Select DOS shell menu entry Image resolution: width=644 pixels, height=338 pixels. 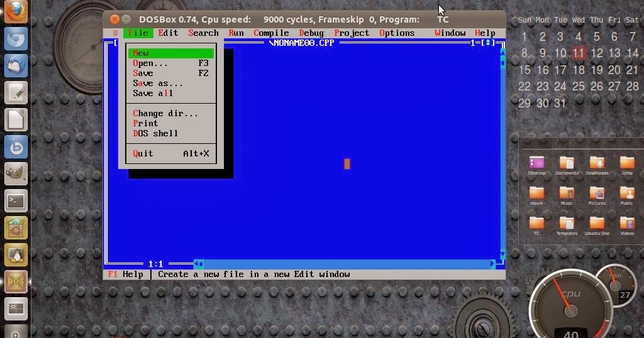tap(171, 133)
